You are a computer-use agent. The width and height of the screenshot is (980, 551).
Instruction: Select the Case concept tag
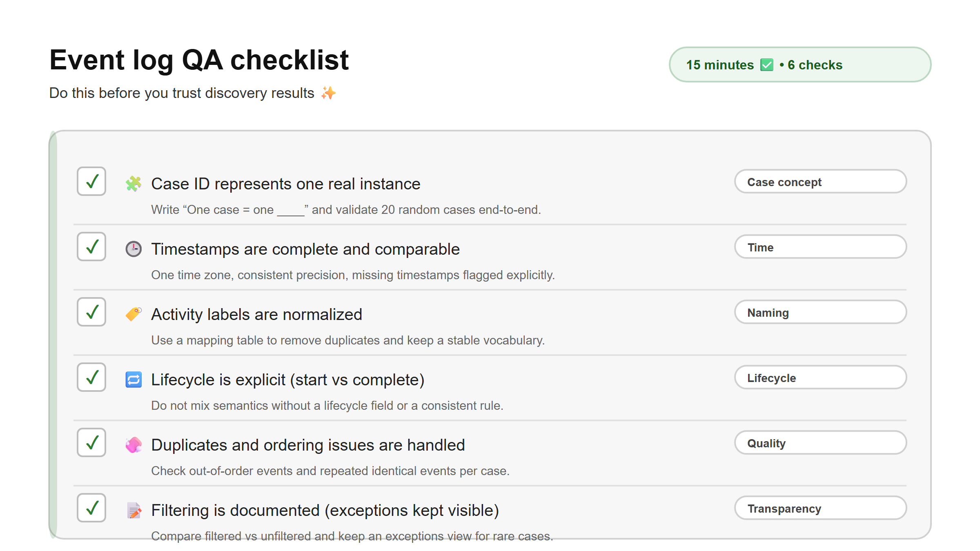(820, 182)
